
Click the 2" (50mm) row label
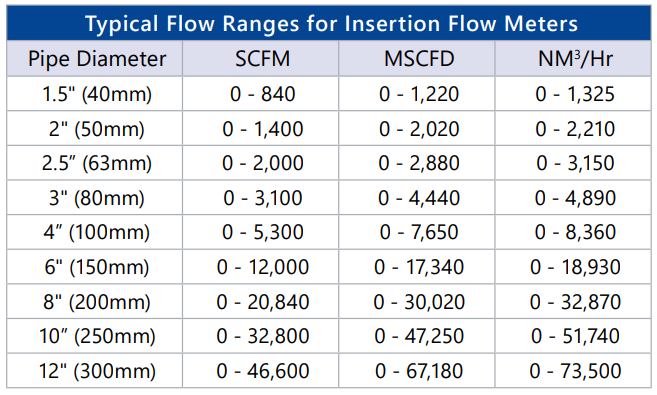(97, 129)
